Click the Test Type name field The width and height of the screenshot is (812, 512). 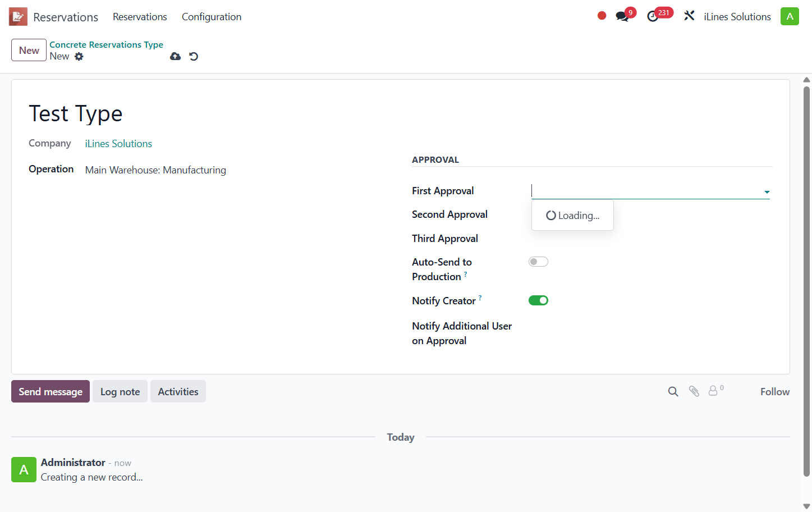click(x=76, y=113)
